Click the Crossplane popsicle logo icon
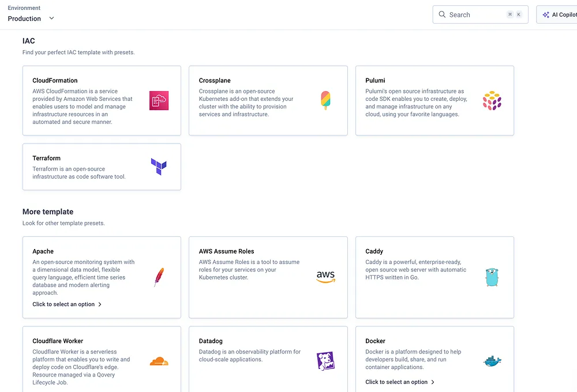Image resolution: width=577 pixels, height=392 pixels. 325,100
